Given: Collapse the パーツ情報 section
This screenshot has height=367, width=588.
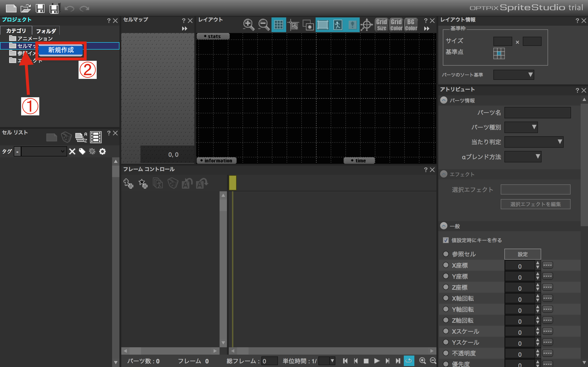Looking at the screenshot, I should coord(444,100).
